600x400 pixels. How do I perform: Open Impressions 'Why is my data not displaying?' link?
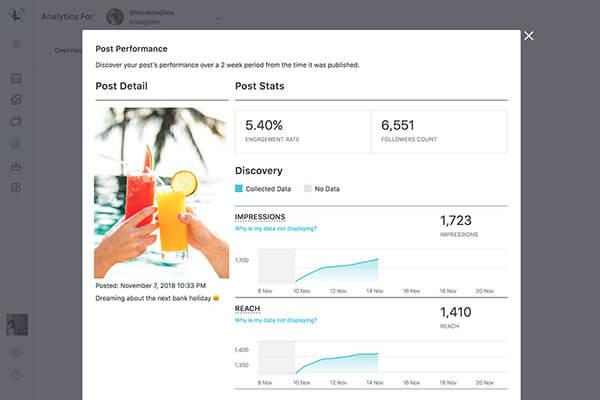tap(276, 229)
